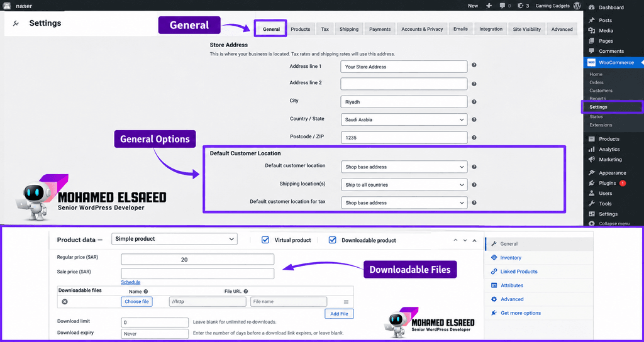Open WooCommerce Extensions submenu item
Viewport: 644px width, 342px height.
click(601, 125)
